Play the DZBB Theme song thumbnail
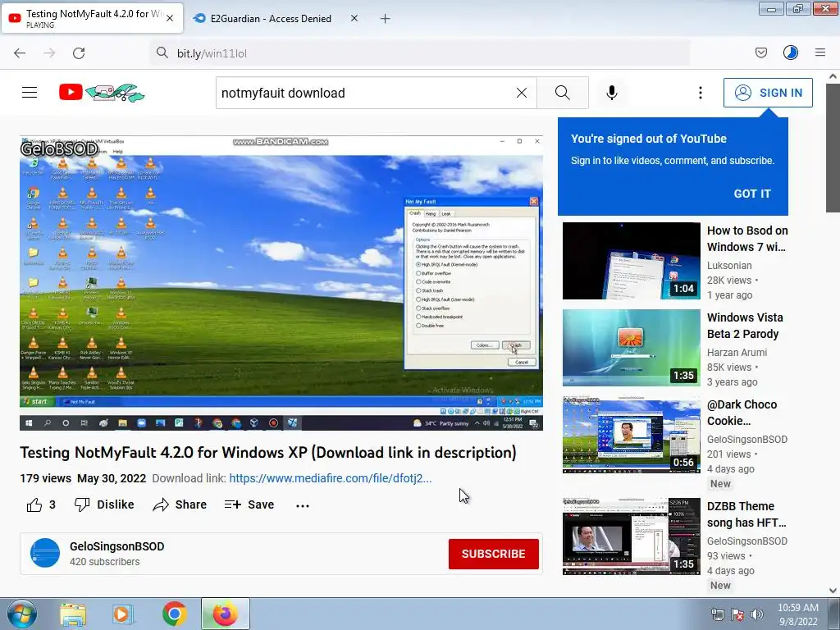The image size is (840, 630). coord(631,536)
